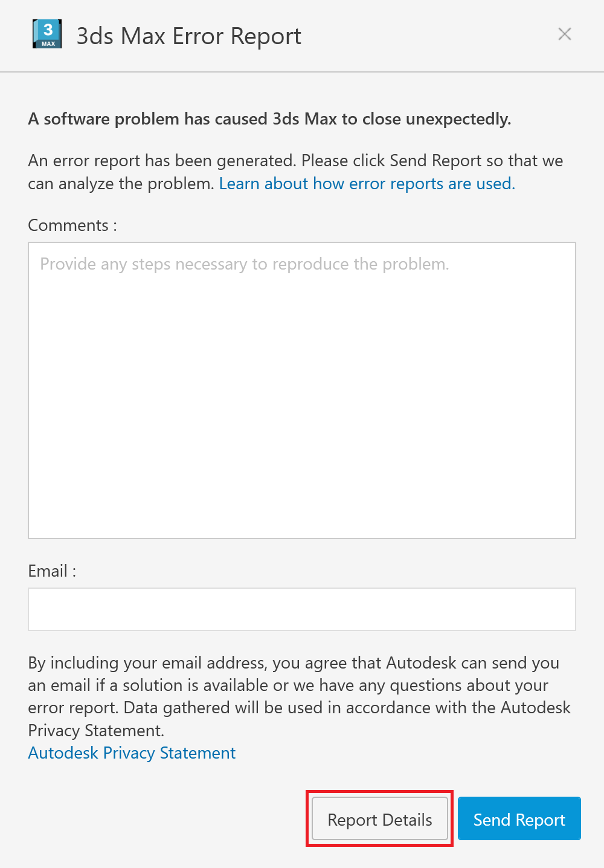Submit the error report to Autodesk
Screen dimensions: 604x868
pos(518,819)
